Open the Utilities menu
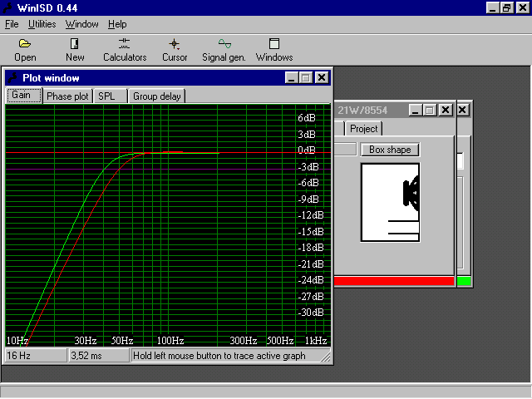Image resolution: width=532 pixels, height=399 pixels. (x=42, y=24)
